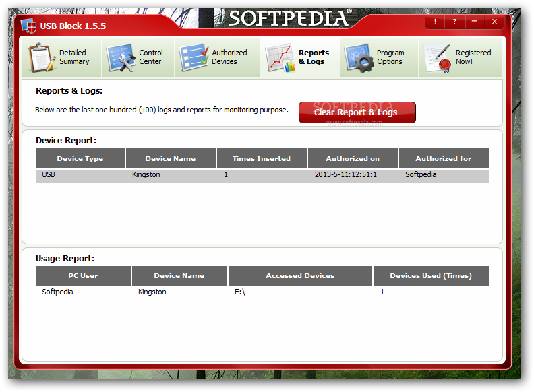Select the USB row in Device Report
Viewport: 534px width, 392px height.
pos(262,175)
